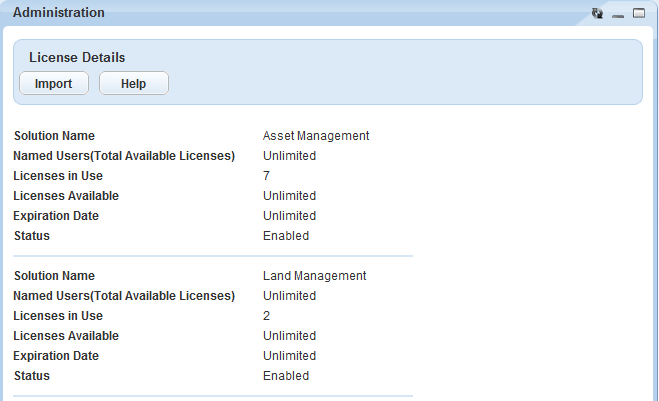
Task: Click Asset Management's Expiration Date label
Action: pyautogui.click(x=56, y=216)
